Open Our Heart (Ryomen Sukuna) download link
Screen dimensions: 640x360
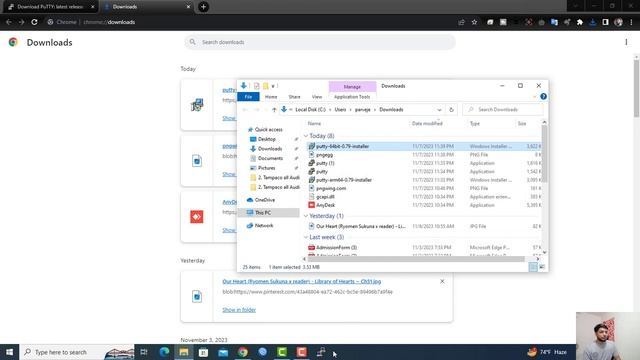(x=302, y=281)
